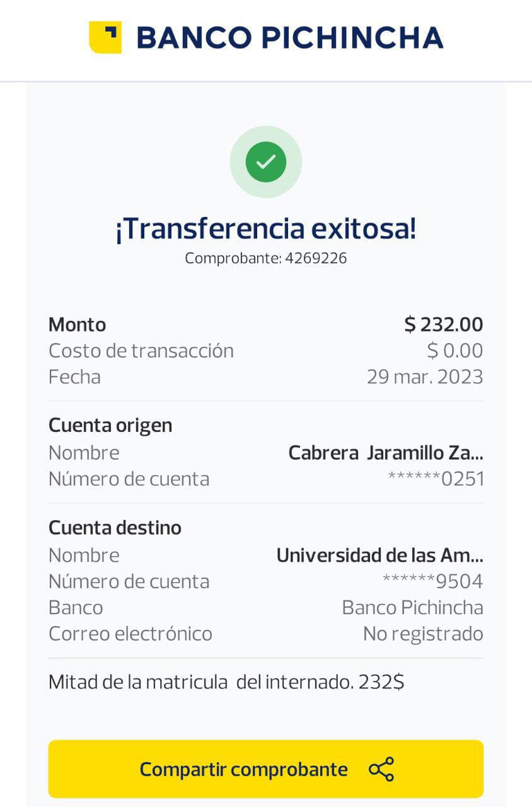The width and height of the screenshot is (532, 807).
Task: Click the Correo electrónico value No registrado
Action: pyautogui.click(x=423, y=634)
